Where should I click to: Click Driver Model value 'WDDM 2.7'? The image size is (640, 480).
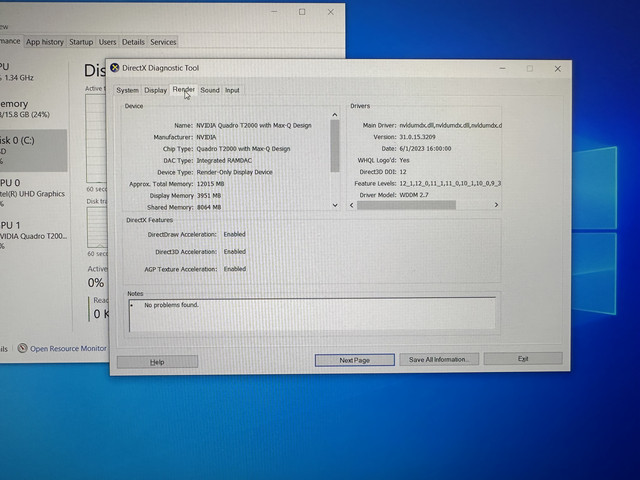coord(414,195)
